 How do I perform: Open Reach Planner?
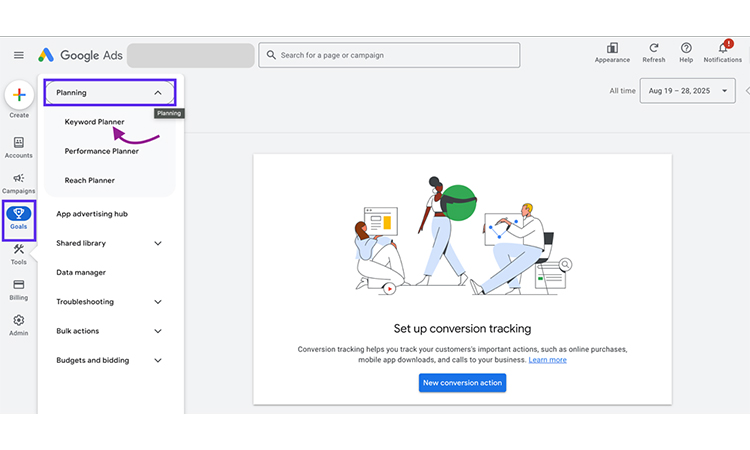89,180
